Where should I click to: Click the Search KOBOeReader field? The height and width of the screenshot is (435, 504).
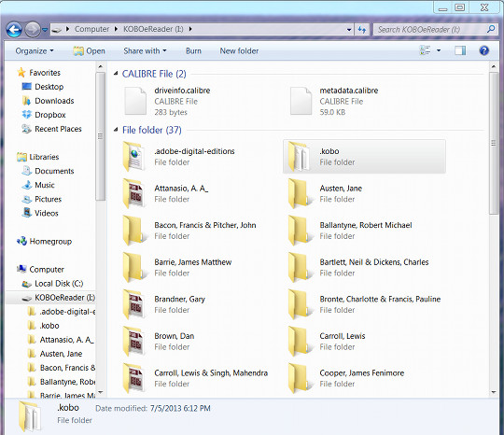click(430, 30)
